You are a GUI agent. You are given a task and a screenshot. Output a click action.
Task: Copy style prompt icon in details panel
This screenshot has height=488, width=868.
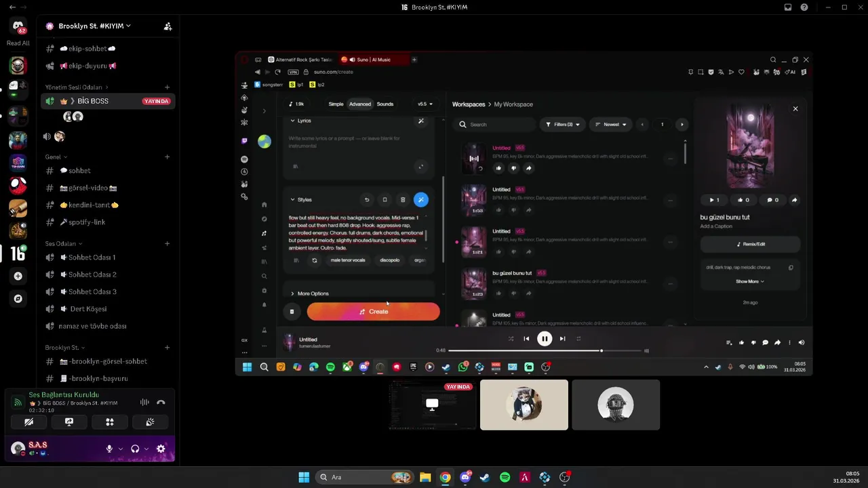coord(791,268)
